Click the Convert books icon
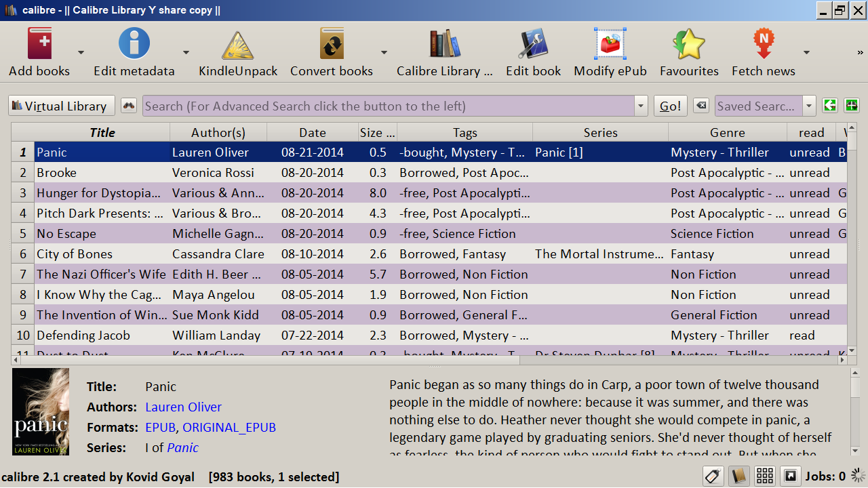 (x=332, y=44)
